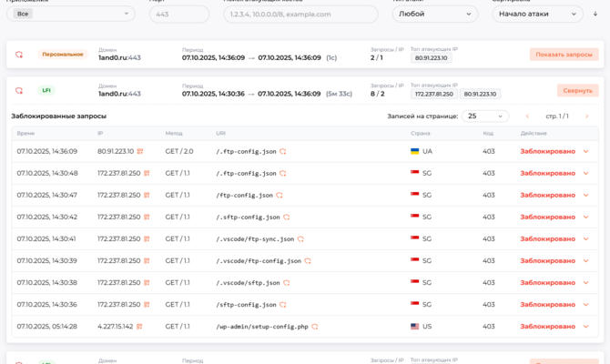The height and width of the screenshot is (364, 610).
Task: Click the icon next to IP 80.91.223.10 in table
Action: pos(141,151)
